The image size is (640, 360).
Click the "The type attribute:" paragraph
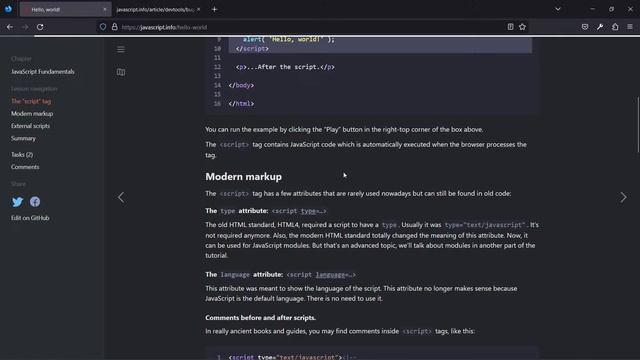coord(266,211)
